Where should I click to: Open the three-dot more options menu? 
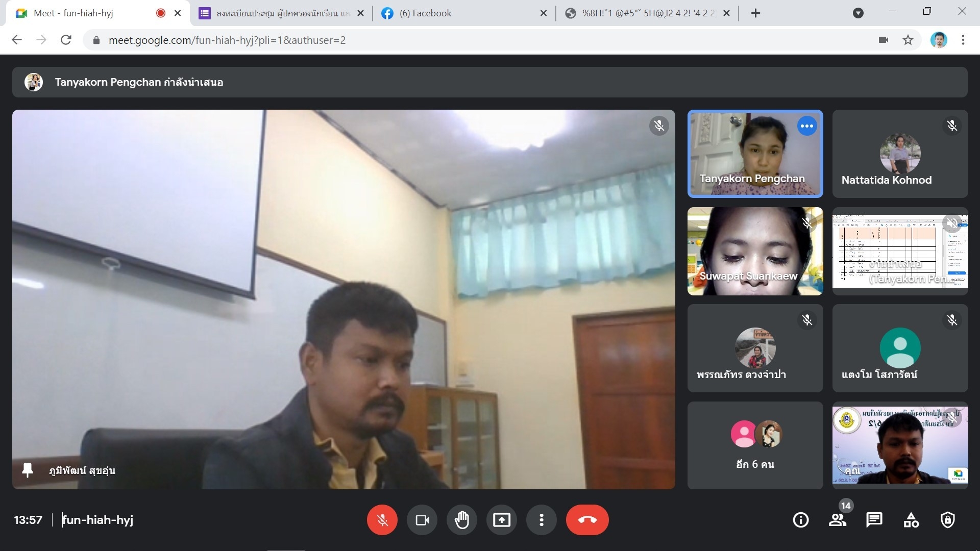pyautogui.click(x=542, y=520)
